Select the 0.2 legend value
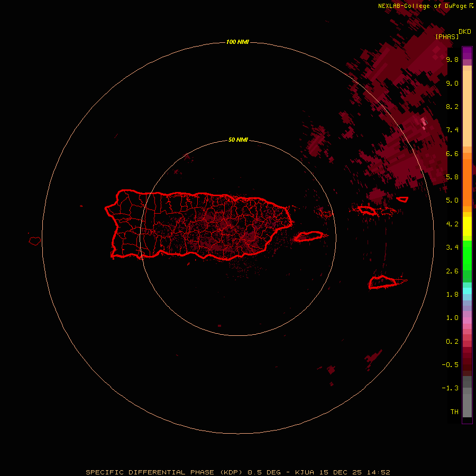The height and width of the screenshot is (476, 476). (452, 342)
